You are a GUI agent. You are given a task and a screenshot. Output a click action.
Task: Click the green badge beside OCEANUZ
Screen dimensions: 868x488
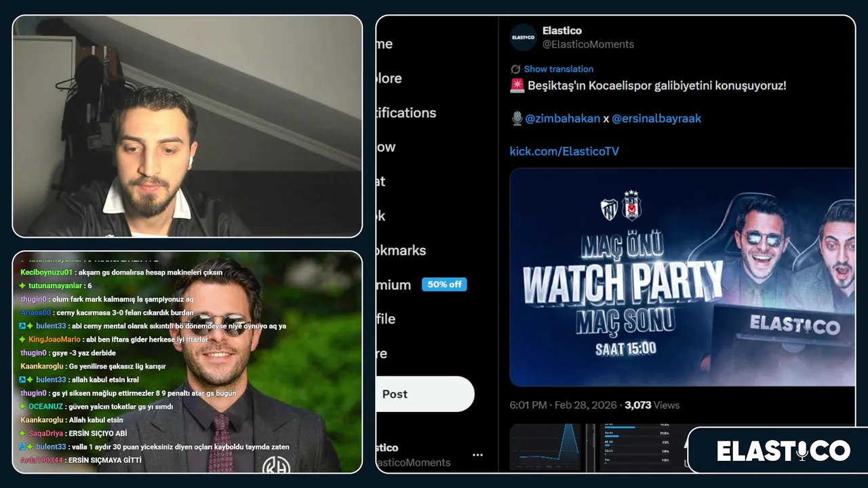[x=22, y=407]
